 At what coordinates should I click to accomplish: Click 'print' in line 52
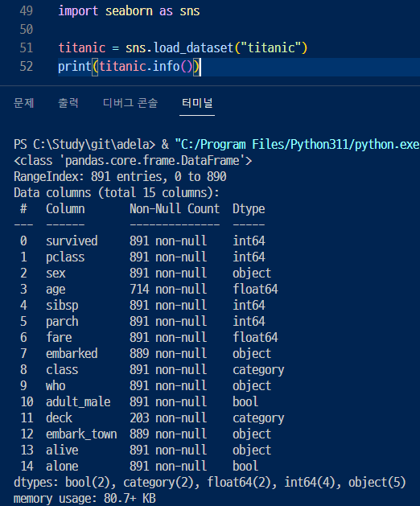point(75,67)
